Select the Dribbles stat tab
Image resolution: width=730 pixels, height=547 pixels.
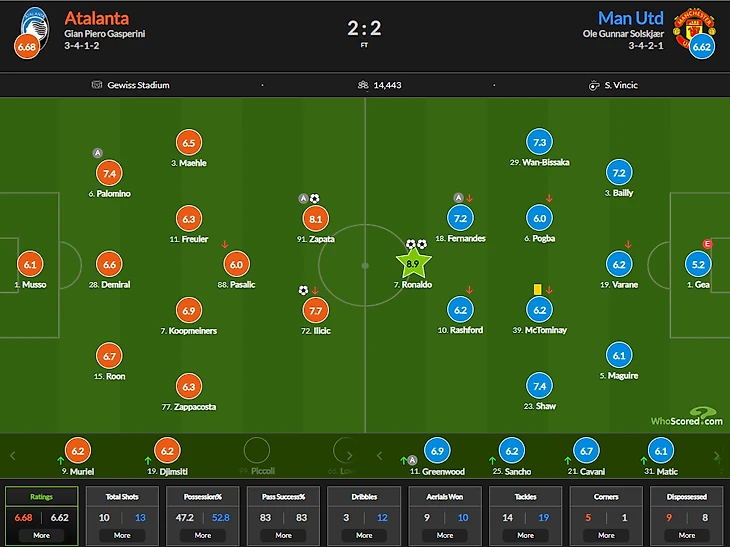[365, 496]
